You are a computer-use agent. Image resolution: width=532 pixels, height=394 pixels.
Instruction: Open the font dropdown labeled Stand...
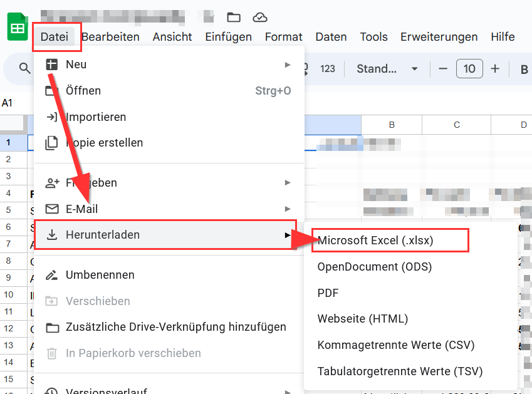tap(387, 69)
